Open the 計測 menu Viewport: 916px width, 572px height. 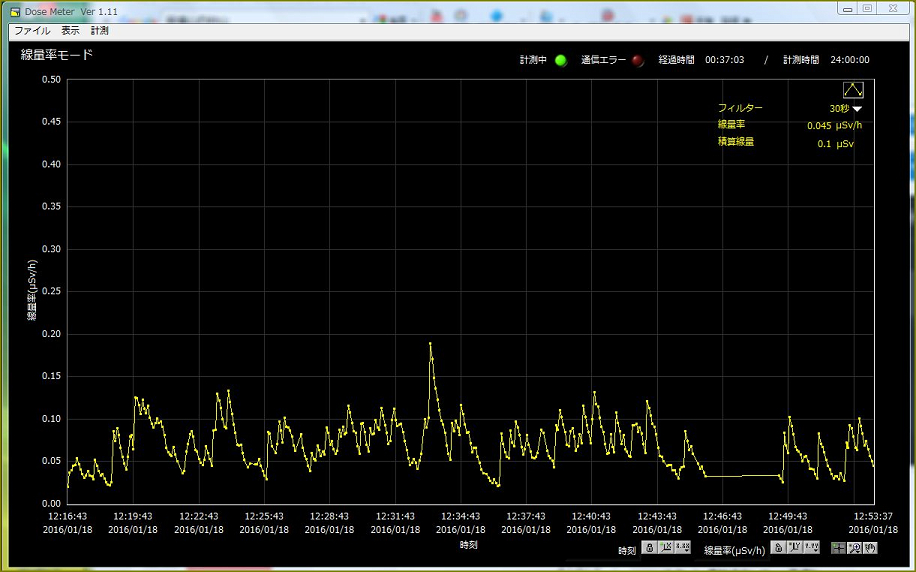99,31
